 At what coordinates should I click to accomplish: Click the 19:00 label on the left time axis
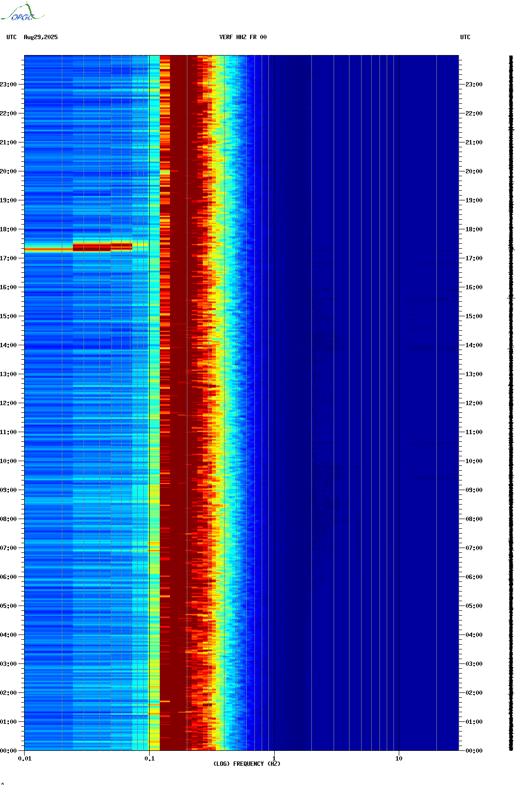click(8, 200)
